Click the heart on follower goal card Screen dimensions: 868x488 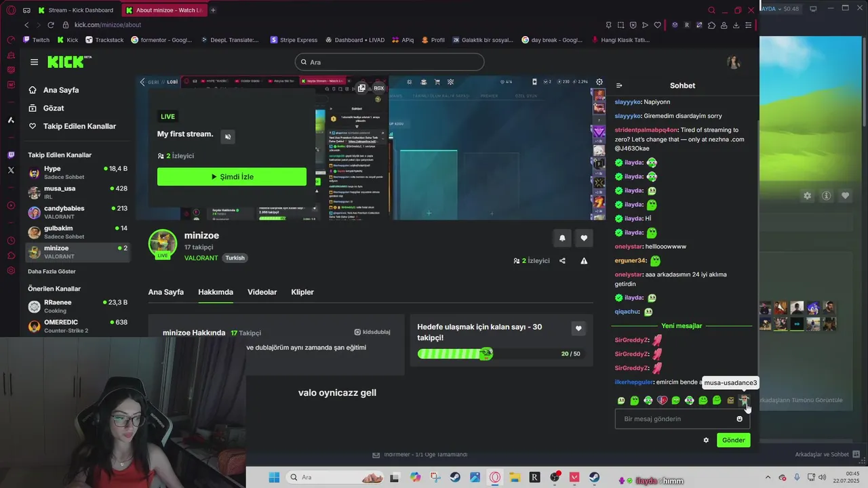tap(578, 328)
